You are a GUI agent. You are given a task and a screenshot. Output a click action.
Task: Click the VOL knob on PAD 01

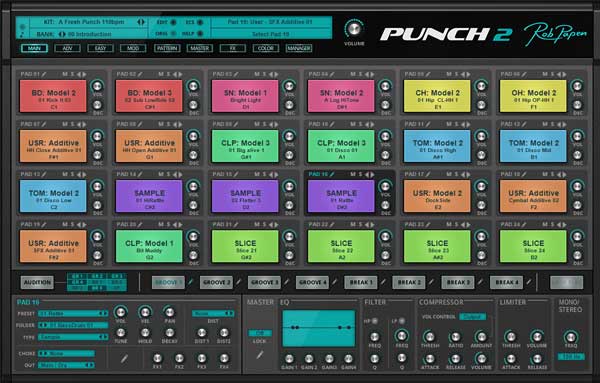[97, 86]
